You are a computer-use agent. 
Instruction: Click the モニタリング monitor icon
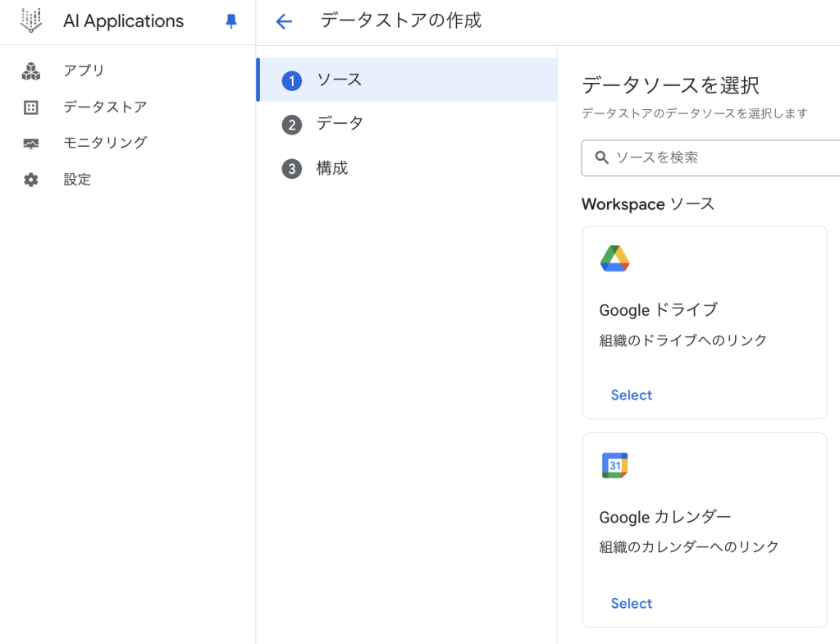[x=31, y=144]
